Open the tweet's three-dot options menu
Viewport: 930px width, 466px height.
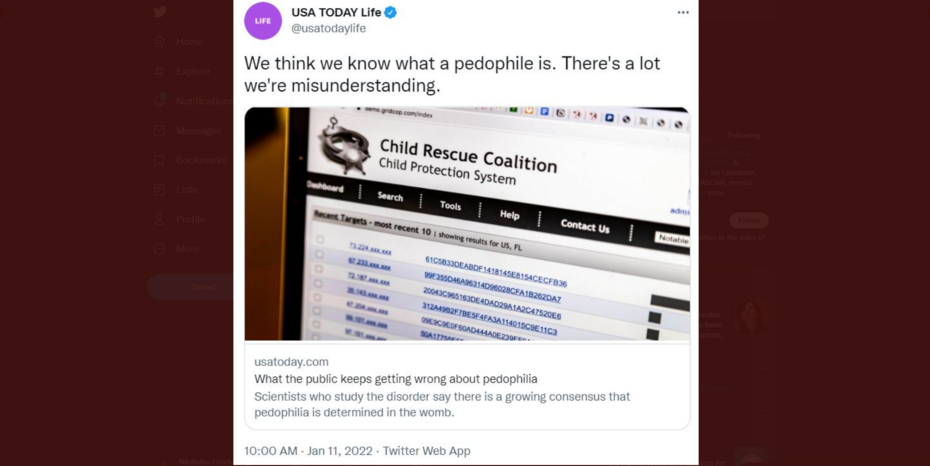point(683,13)
